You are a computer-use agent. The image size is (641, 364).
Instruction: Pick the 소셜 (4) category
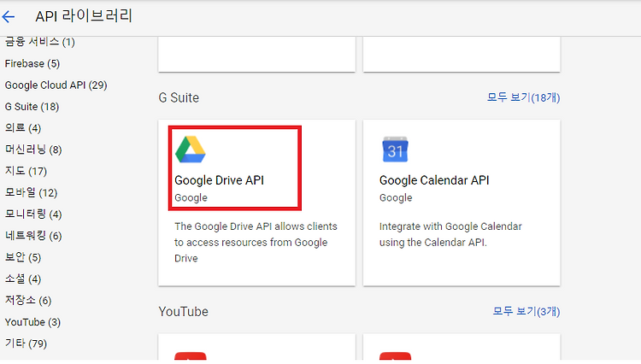tap(23, 279)
